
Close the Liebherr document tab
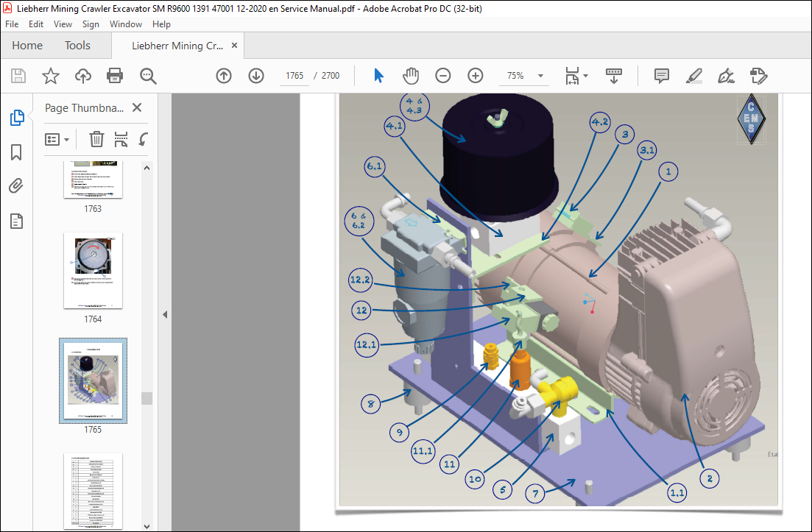point(234,46)
